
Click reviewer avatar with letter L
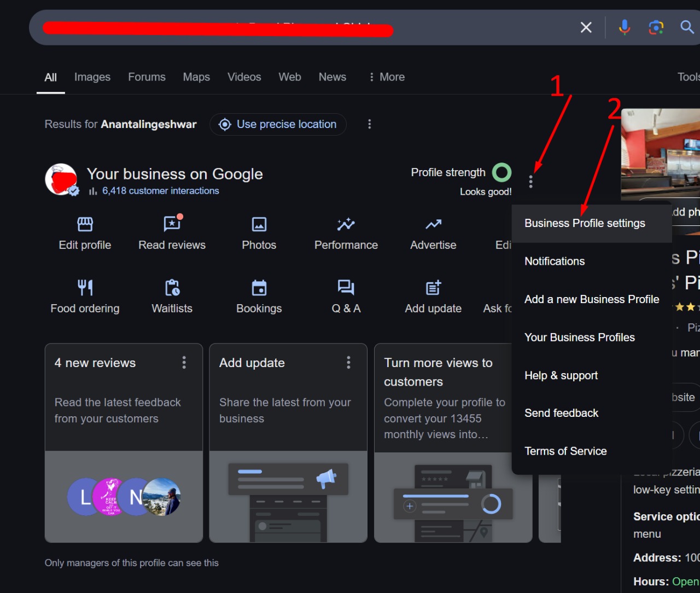coord(84,497)
